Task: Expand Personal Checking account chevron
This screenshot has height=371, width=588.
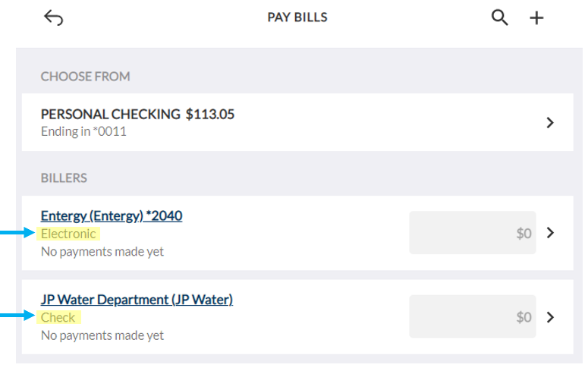Action: 550,123
